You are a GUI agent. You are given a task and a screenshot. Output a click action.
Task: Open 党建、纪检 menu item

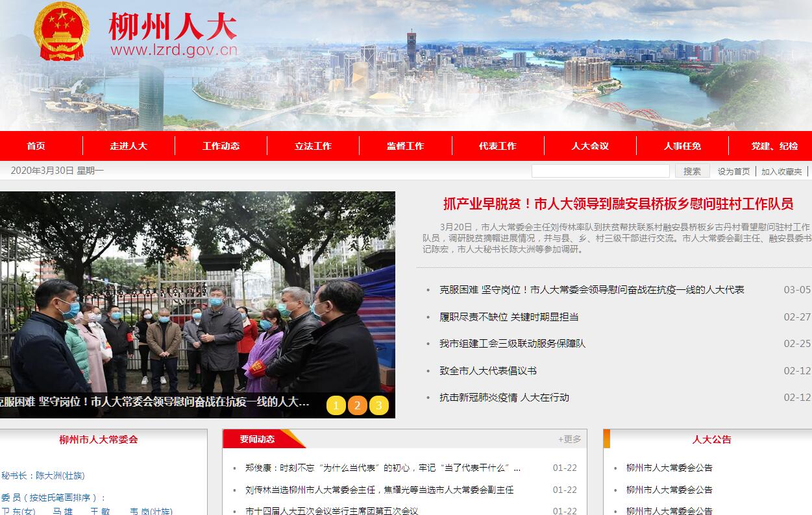click(774, 146)
